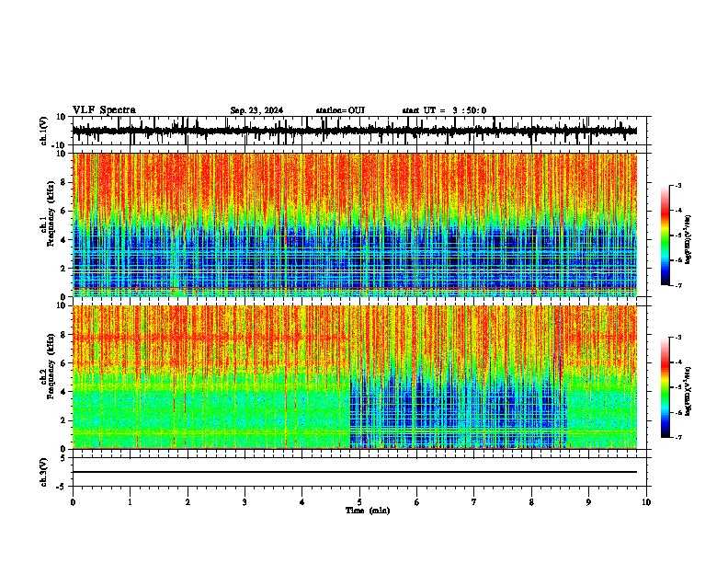
Task: Click the ch.3 flat voltage trace
Action: (x=355, y=472)
